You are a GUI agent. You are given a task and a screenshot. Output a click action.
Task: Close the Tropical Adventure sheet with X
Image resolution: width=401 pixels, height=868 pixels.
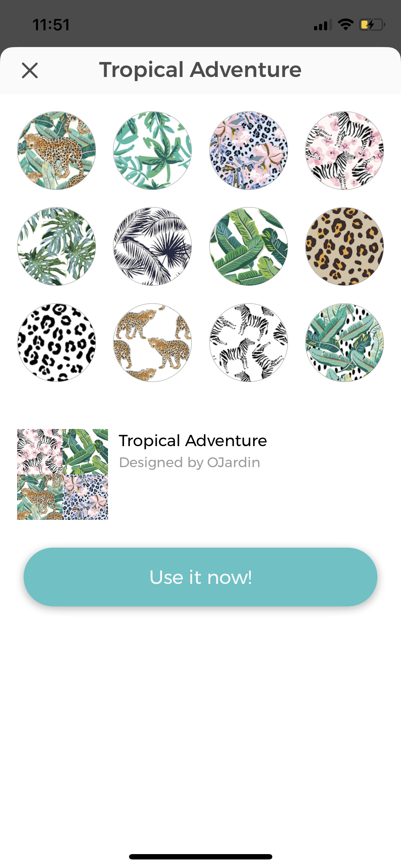tap(30, 70)
